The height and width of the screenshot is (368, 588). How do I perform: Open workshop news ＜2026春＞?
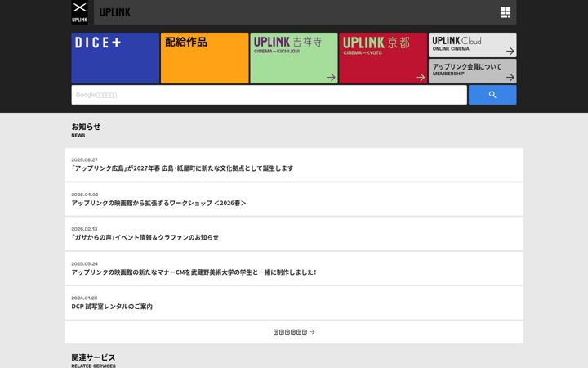coord(294,200)
